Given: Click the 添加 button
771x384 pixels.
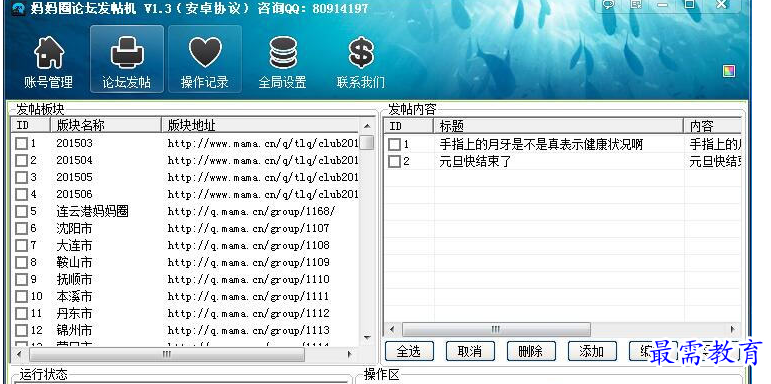Looking at the screenshot, I should pos(592,351).
